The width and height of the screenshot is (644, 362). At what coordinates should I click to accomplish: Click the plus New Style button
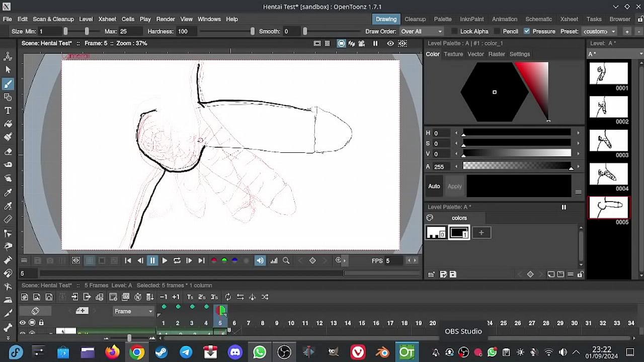(x=481, y=233)
